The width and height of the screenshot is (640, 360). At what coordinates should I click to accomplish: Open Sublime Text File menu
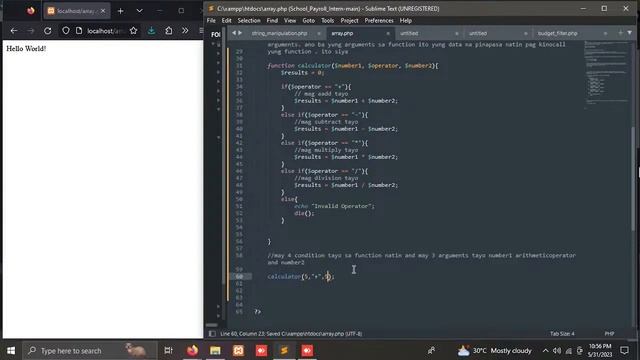[211, 20]
